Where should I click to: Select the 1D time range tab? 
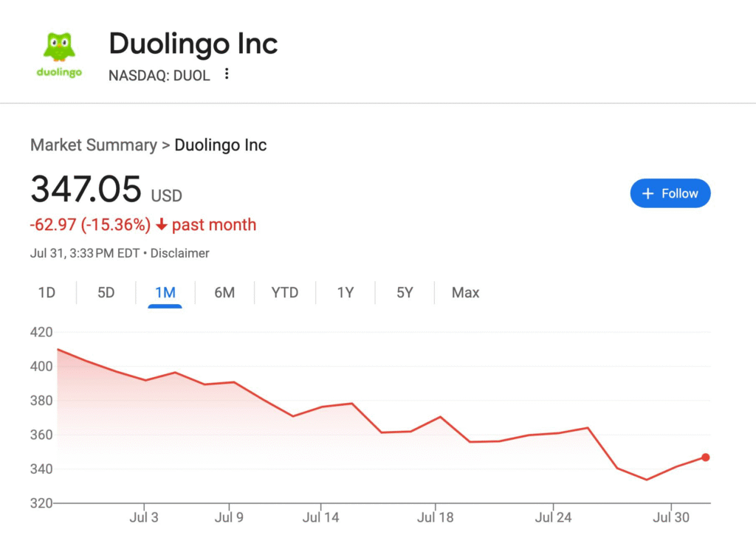click(x=47, y=293)
